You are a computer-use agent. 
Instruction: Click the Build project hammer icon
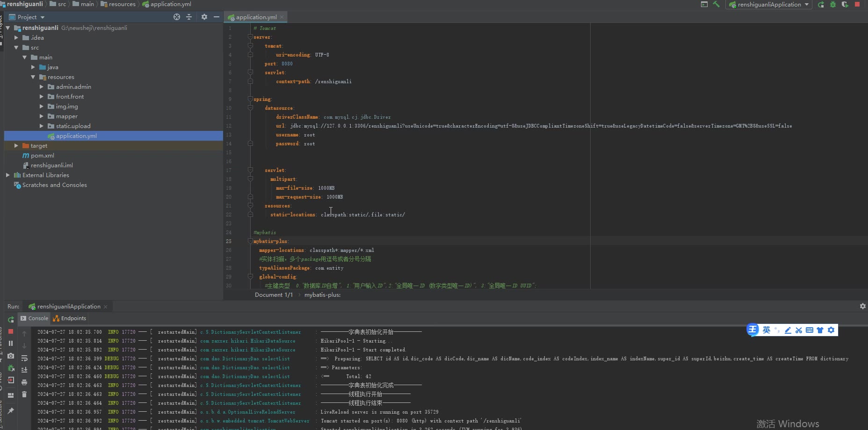coord(716,4)
